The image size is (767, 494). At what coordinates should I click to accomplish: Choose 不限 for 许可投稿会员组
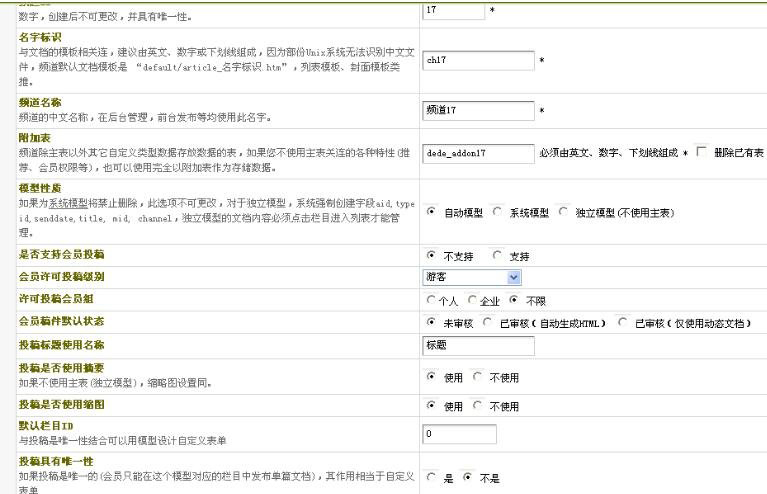tap(515, 300)
